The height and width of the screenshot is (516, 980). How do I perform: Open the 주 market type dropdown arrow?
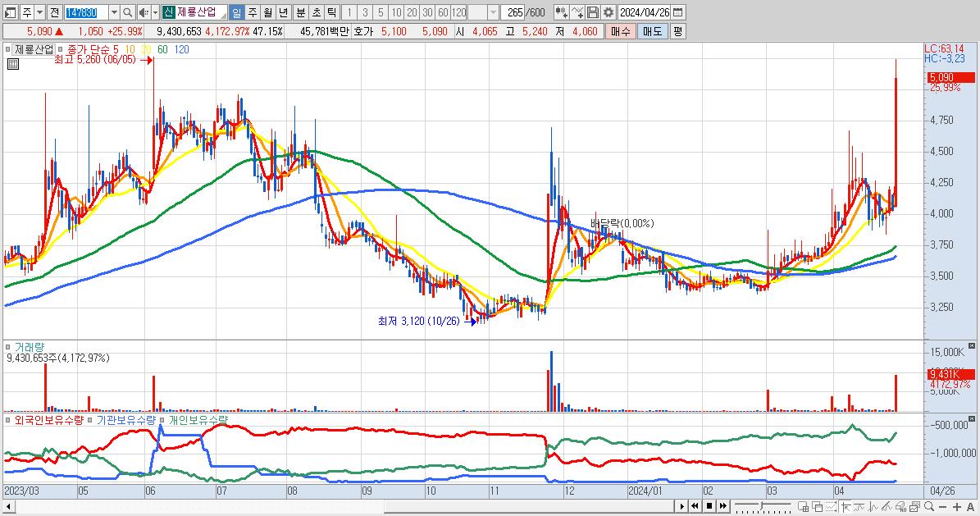[x=39, y=11]
